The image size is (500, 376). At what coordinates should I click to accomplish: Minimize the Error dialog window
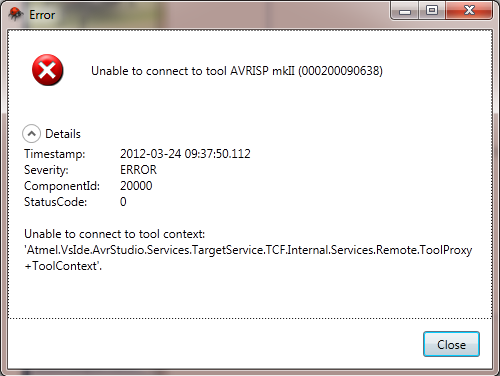tap(405, 12)
